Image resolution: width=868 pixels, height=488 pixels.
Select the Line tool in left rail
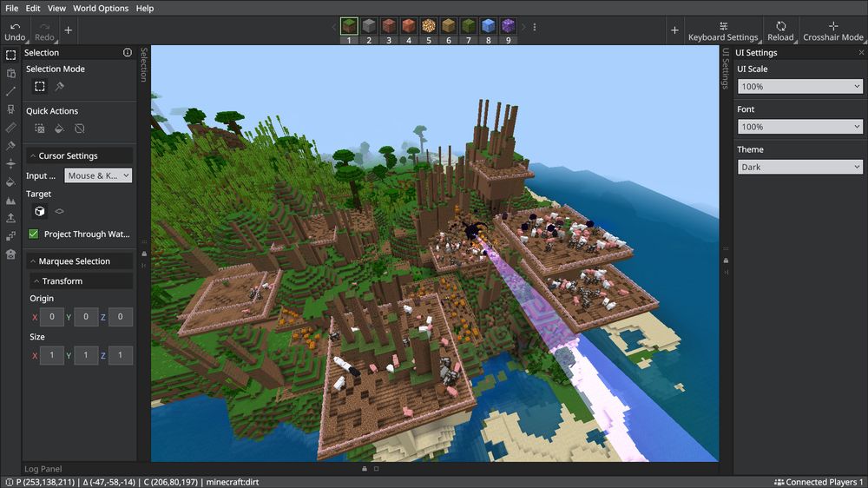tap(10, 91)
